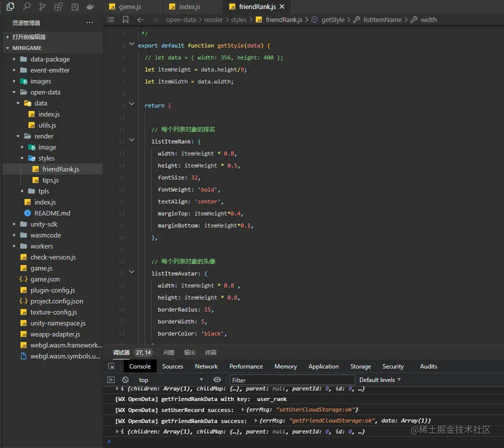Image resolution: width=504 pixels, height=448 pixels.
Task: Open the Source Control icon
Action: [x=43, y=6]
